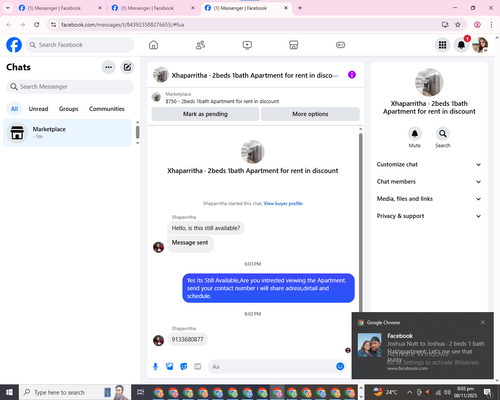Open the notifications bell in header

tap(461, 45)
